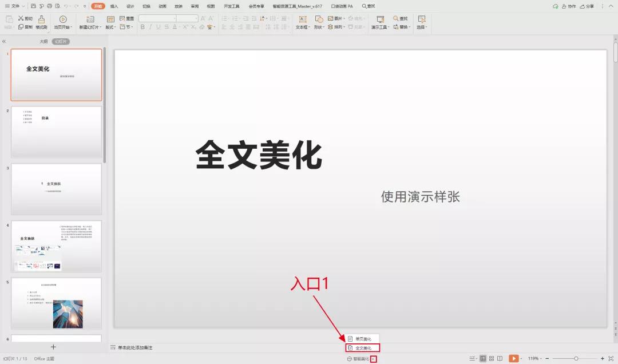Open the Layout (版式) dropdown
618x364 pixels.
point(112,27)
